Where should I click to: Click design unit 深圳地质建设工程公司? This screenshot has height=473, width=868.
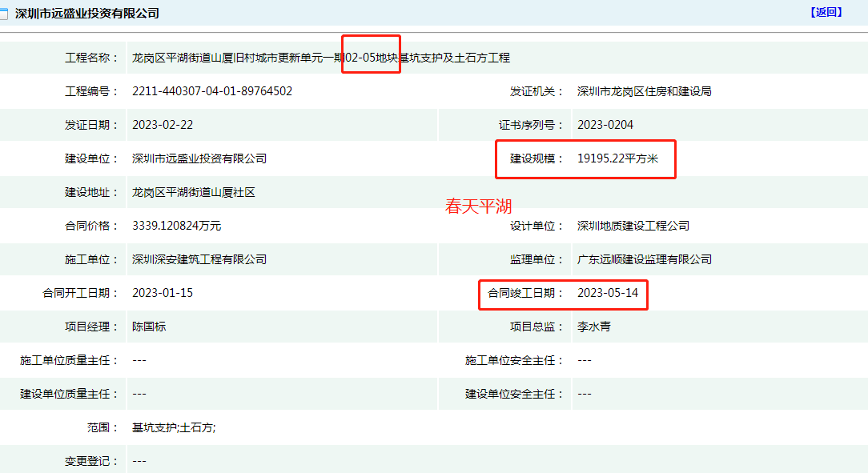coord(633,226)
